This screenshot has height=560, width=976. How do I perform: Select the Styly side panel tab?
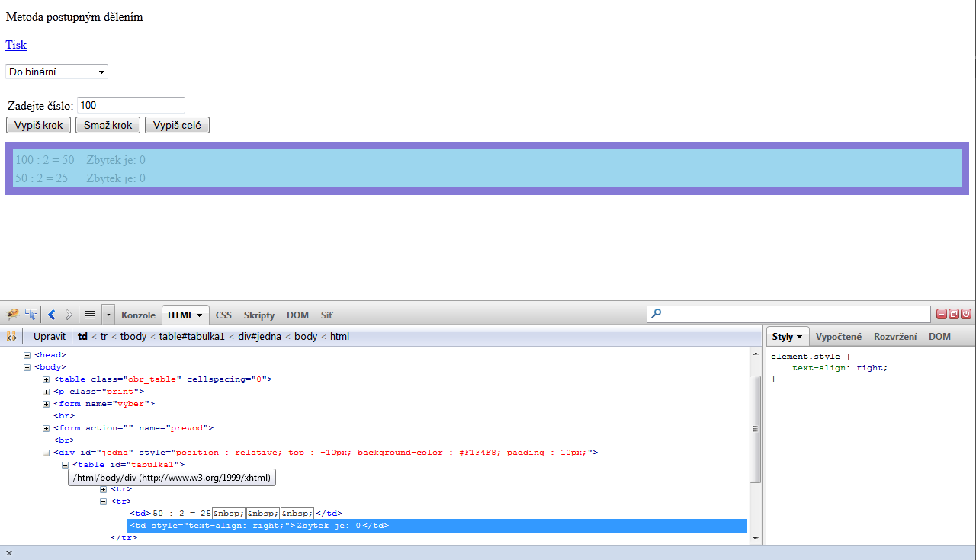[x=787, y=336]
